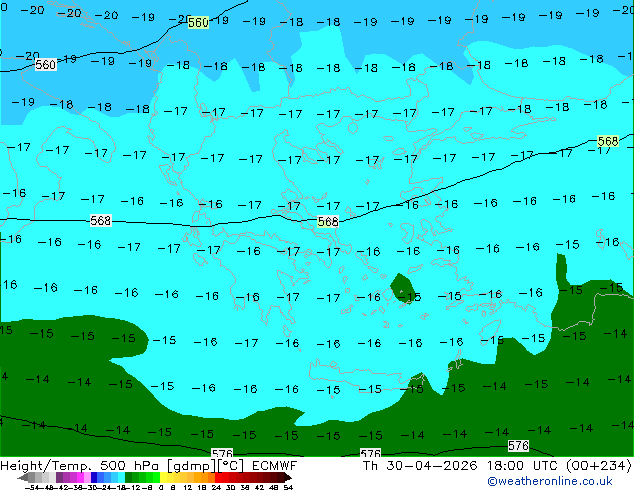
Task: Select the white 568 label on left contour
Action: click(100, 221)
